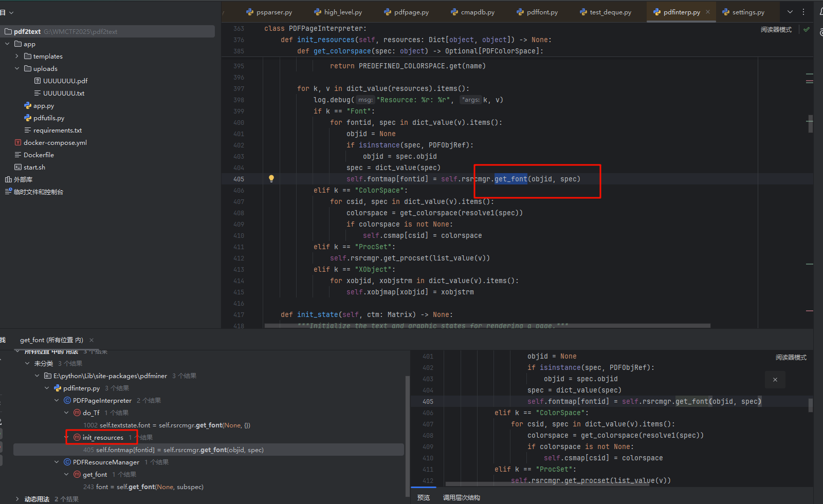Close the usage preview pane with X

tap(775, 380)
